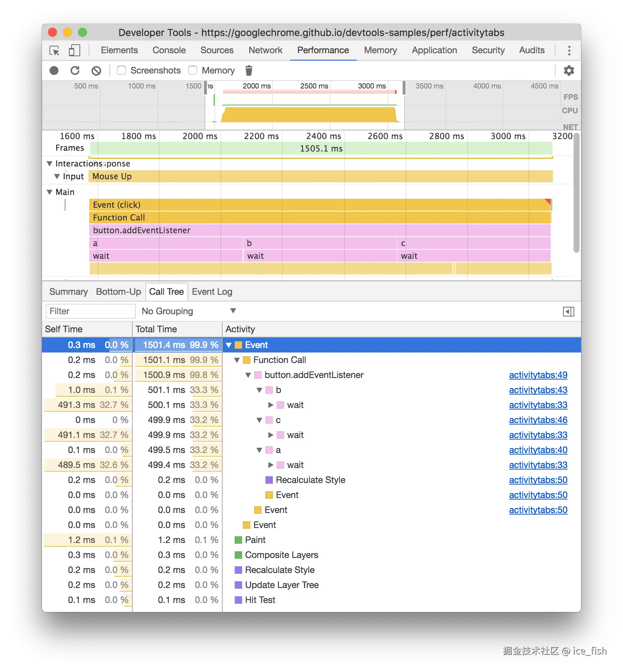
Task: Click the Filter input field
Action: coord(90,311)
